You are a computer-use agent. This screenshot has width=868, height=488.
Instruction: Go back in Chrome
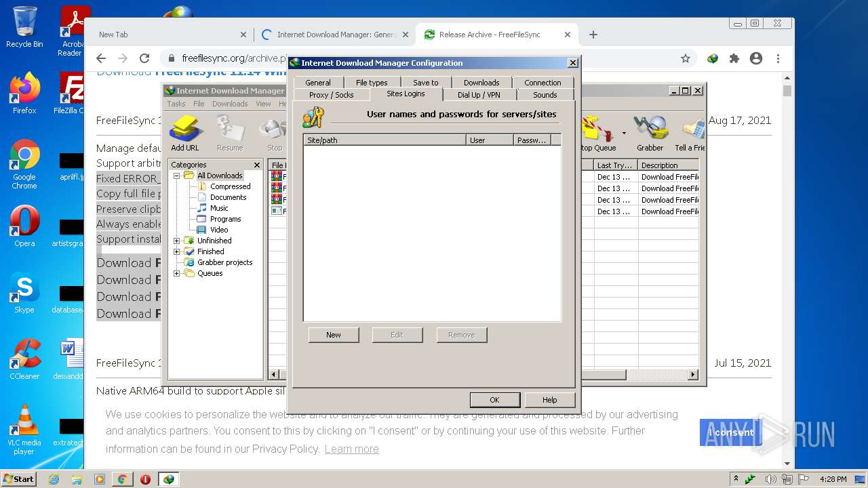pyautogui.click(x=101, y=58)
